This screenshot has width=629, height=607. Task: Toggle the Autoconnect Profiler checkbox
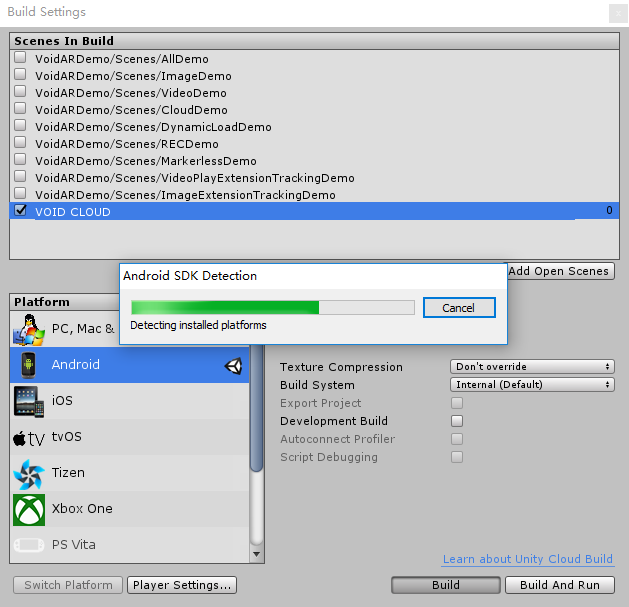(x=457, y=439)
